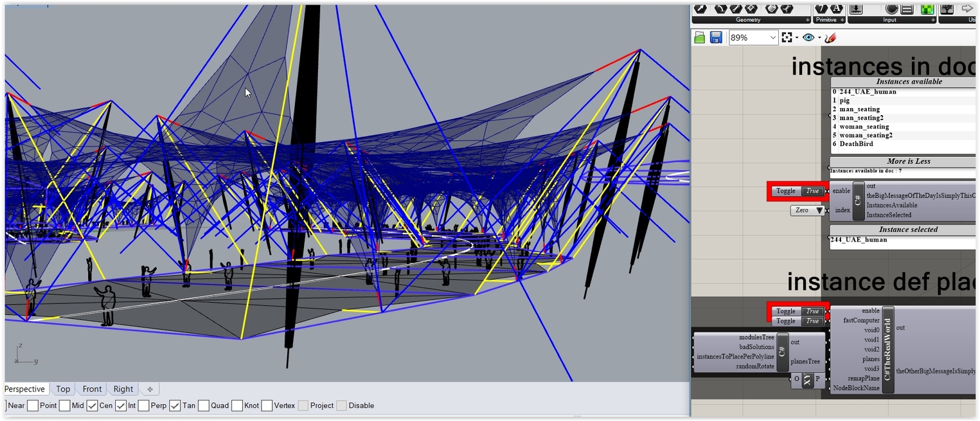Switch to the Front viewport tab
The width and height of the screenshot is (980, 421).
(x=92, y=389)
